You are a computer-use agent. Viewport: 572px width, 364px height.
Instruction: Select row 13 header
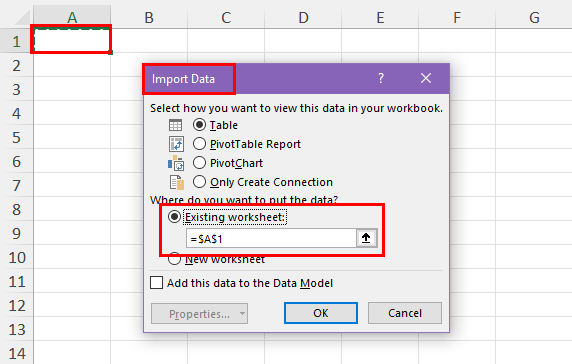(16, 329)
